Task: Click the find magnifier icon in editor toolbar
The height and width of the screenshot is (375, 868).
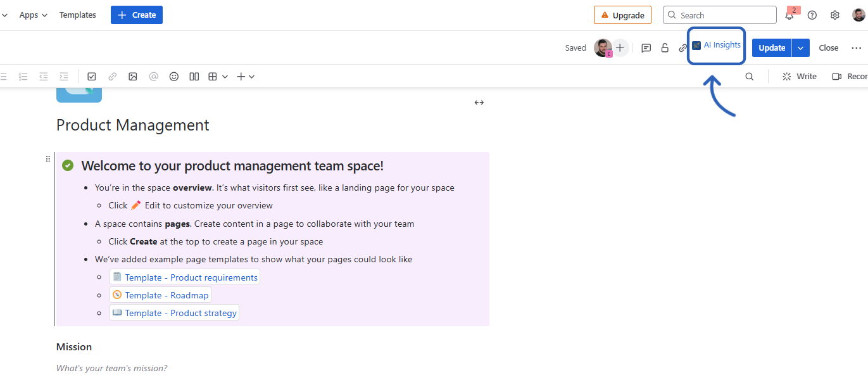Action: (x=750, y=77)
